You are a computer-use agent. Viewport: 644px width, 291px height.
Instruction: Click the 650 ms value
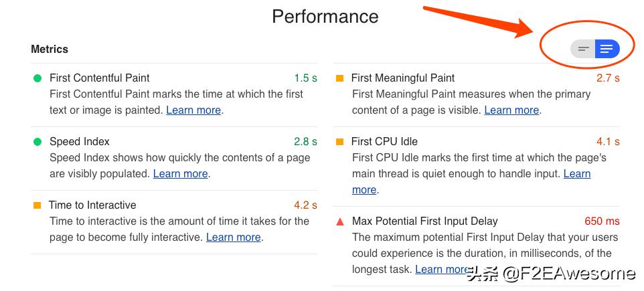point(602,221)
